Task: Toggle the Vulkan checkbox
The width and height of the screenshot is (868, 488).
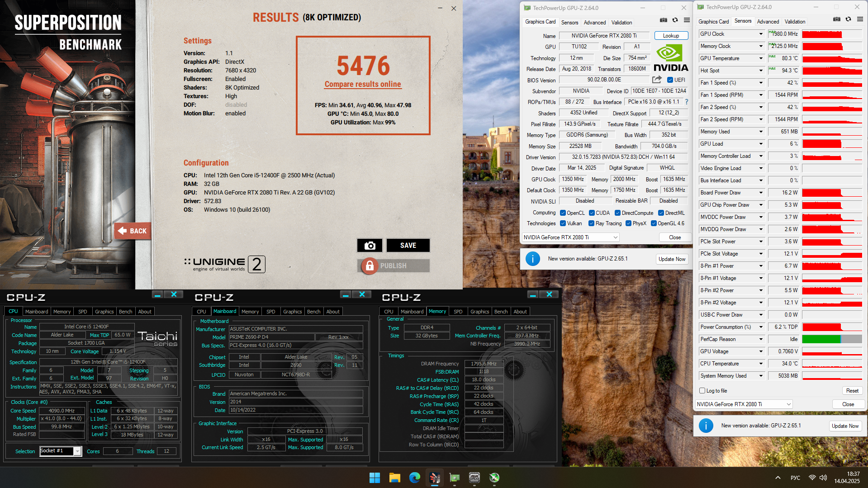Action: [563, 223]
